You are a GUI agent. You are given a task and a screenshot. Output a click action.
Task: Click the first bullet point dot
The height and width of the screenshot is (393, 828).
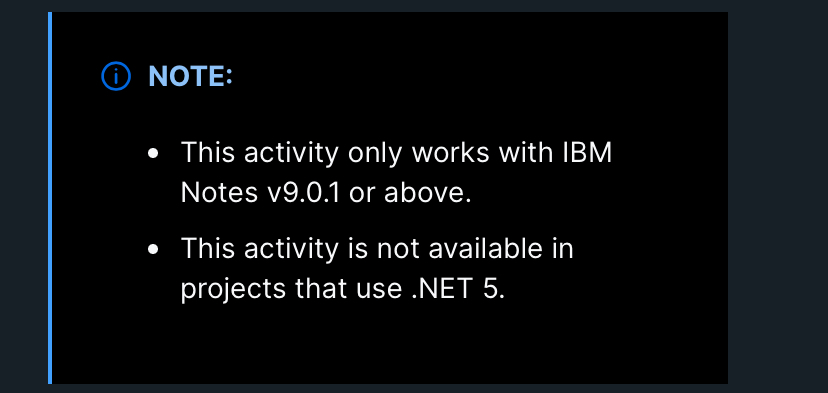(x=153, y=153)
